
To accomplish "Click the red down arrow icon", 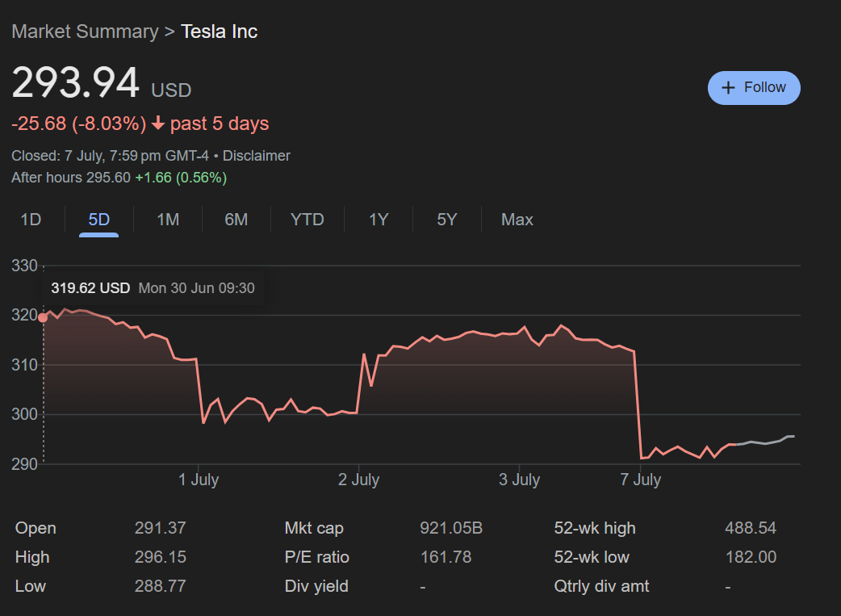I will click(157, 124).
